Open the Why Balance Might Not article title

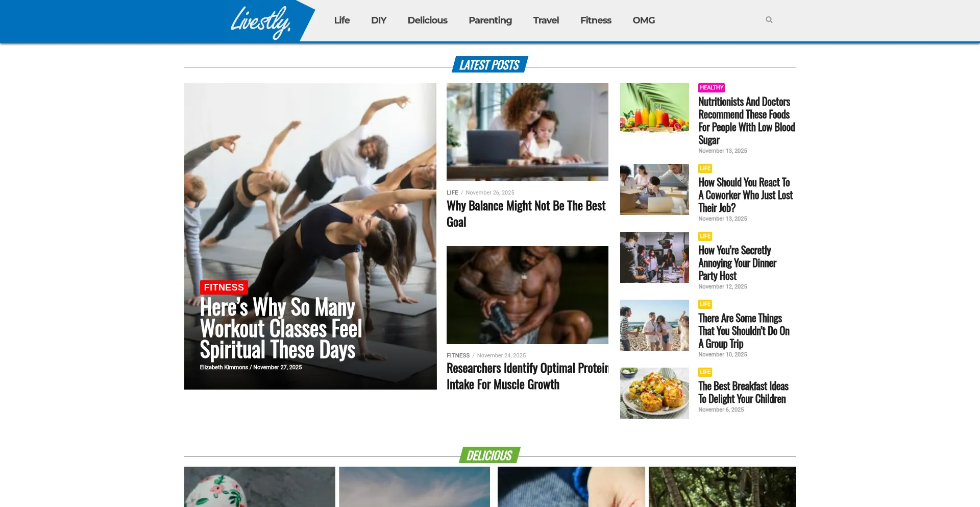(x=526, y=214)
